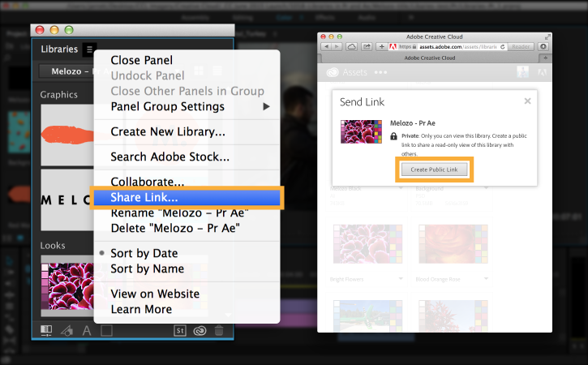588x365 pixels.
Task: Click the Bright Flowers look thumbnail
Action: click(x=367, y=244)
